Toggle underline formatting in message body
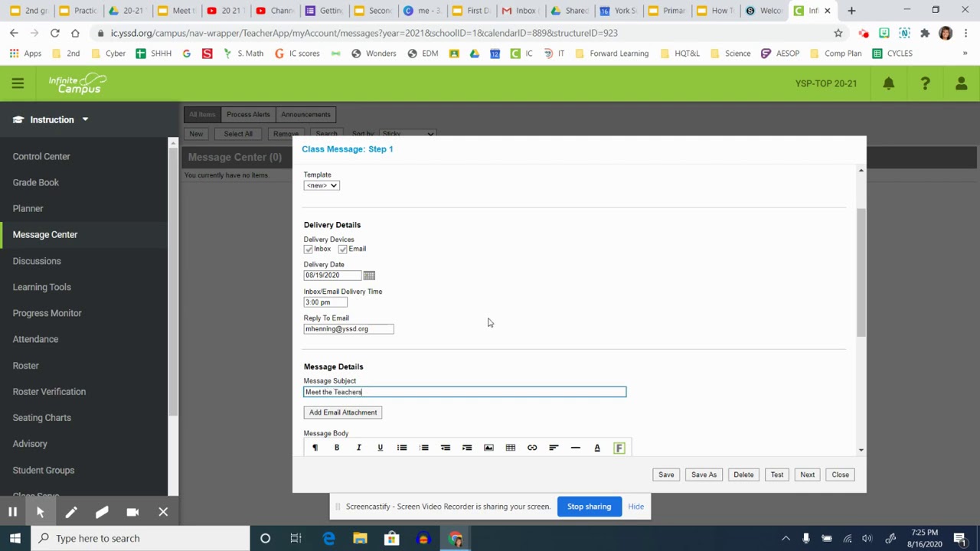The height and width of the screenshot is (551, 980). pos(380,448)
